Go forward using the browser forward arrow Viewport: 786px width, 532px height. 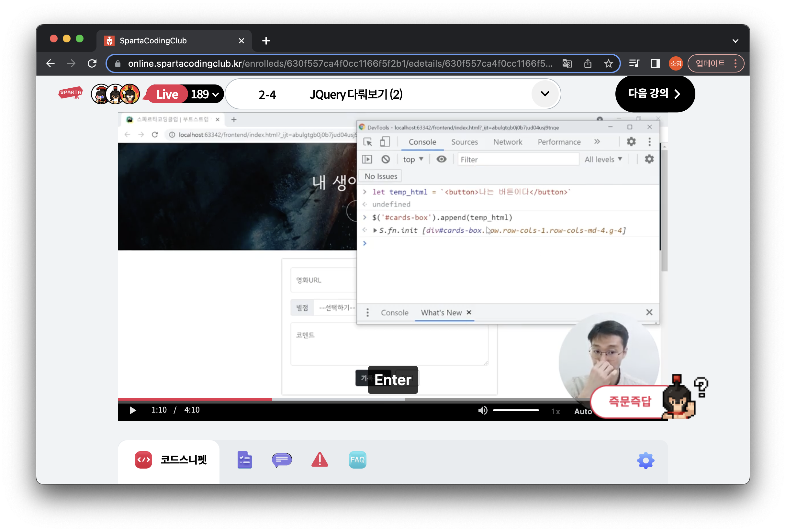71,63
